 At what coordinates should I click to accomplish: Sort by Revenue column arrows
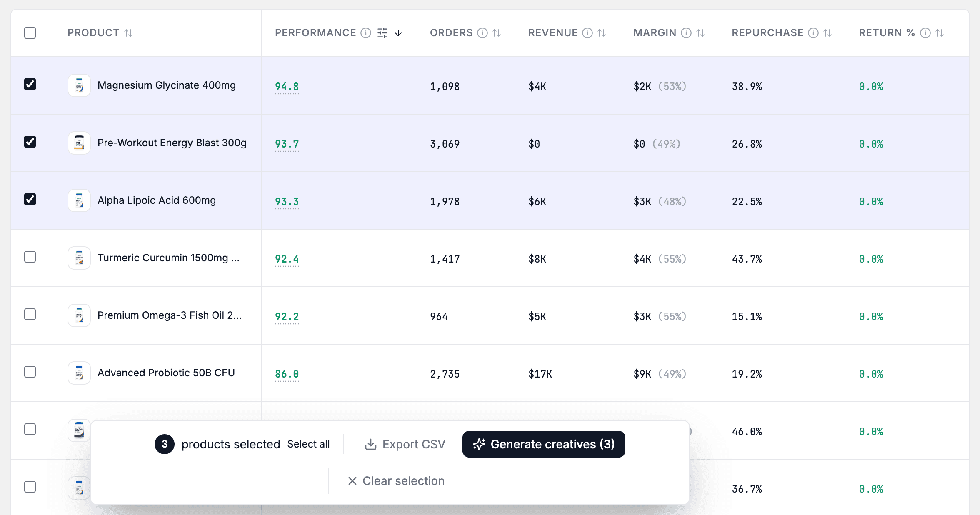[x=602, y=33]
